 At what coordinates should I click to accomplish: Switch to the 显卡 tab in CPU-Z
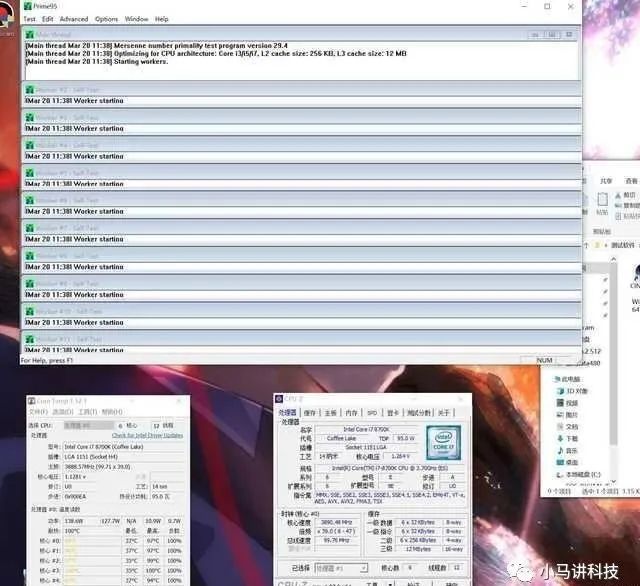[x=393, y=413]
